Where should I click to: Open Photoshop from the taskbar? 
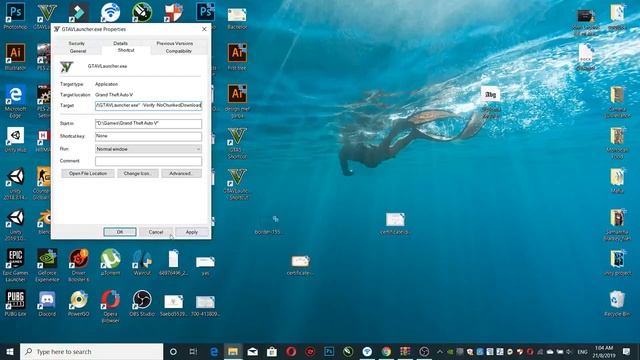[329, 351]
